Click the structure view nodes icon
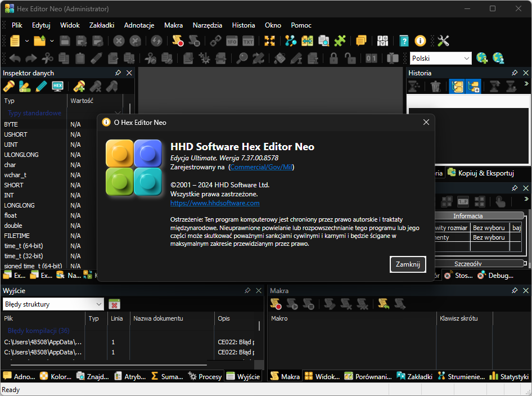 point(290,40)
